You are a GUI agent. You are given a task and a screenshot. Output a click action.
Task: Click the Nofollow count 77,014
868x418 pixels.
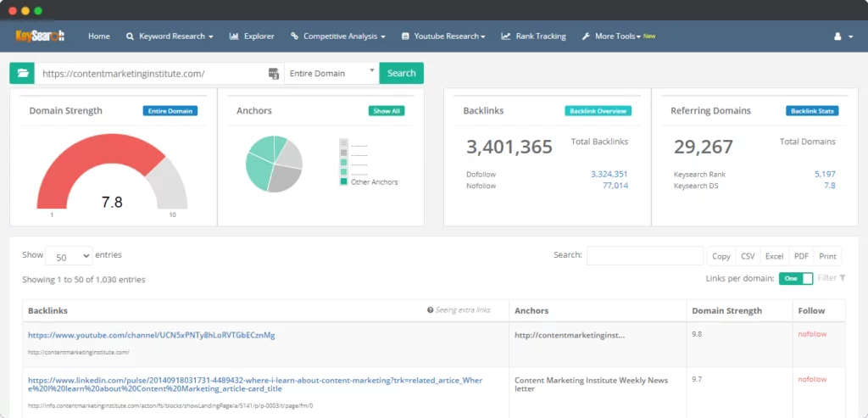pyautogui.click(x=615, y=186)
